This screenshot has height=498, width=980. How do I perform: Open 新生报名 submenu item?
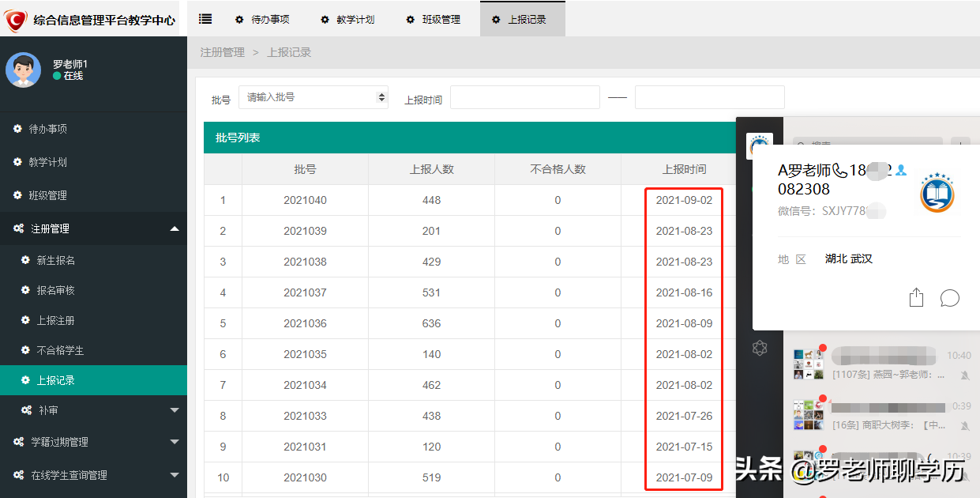tap(93, 260)
